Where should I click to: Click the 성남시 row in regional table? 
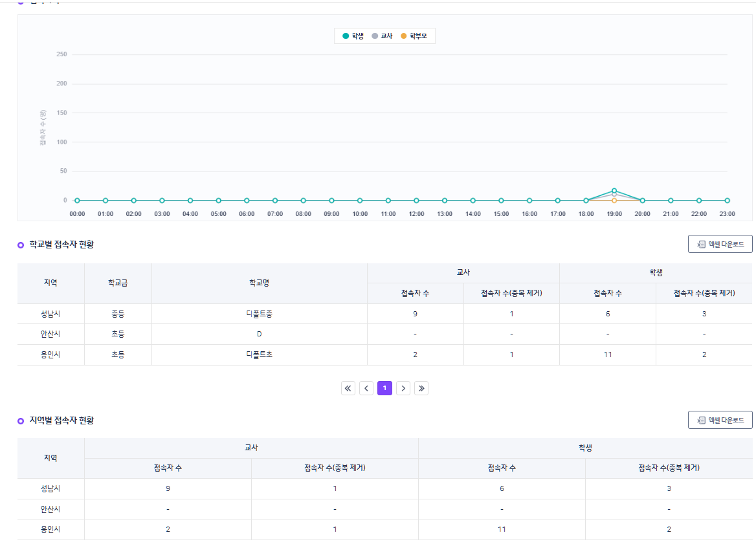[50, 488]
